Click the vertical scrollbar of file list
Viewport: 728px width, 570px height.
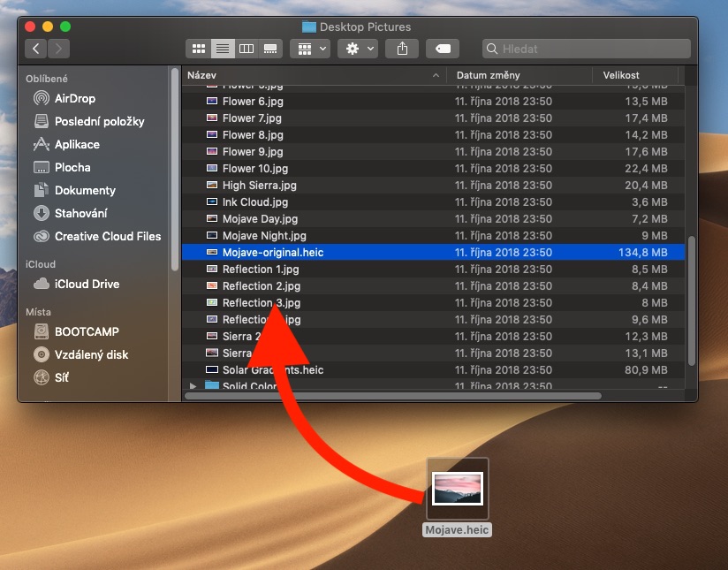pos(691,301)
